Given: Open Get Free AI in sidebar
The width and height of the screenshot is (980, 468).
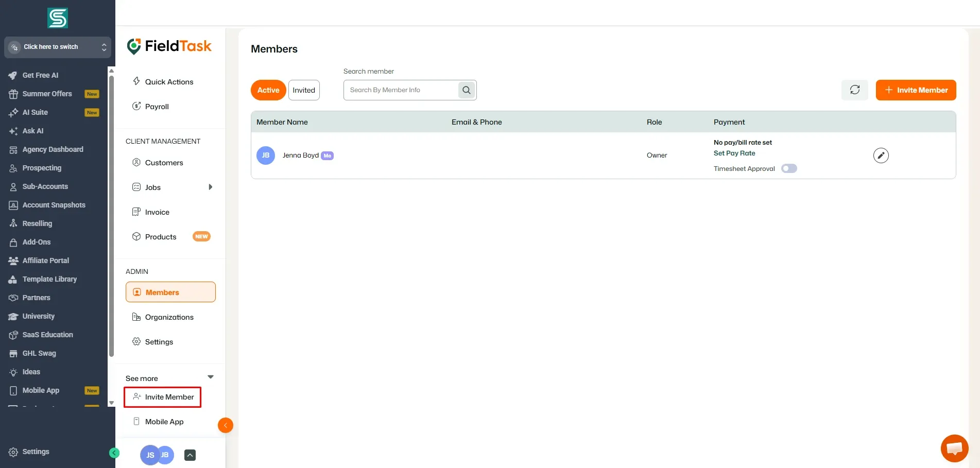Looking at the screenshot, I should tap(40, 75).
